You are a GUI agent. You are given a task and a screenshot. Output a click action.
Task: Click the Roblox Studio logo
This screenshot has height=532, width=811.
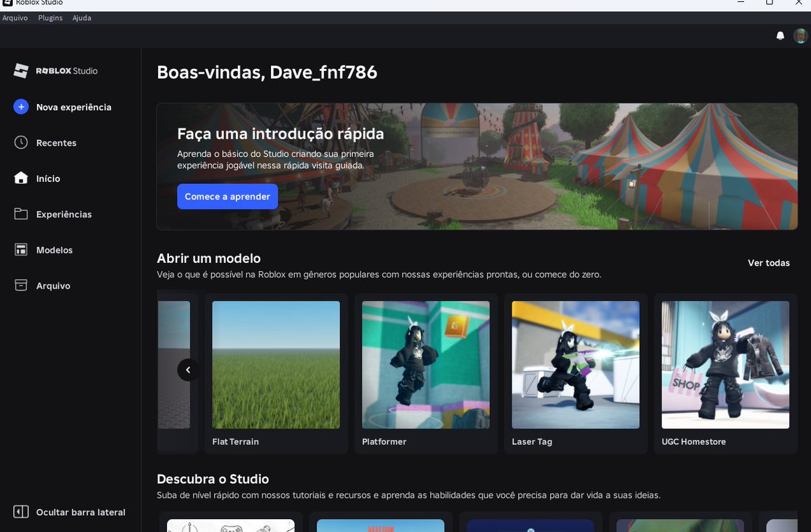[56, 70]
